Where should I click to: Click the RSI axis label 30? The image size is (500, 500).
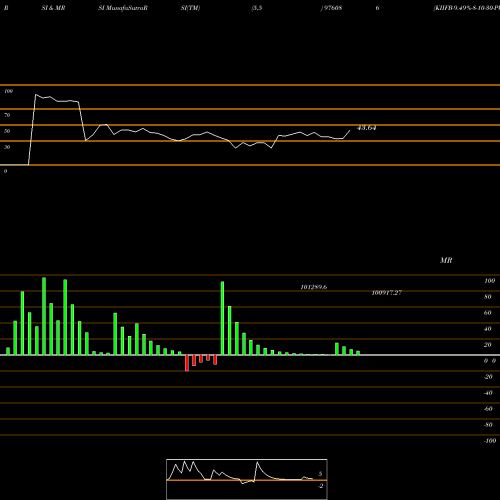tap(7, 147)
